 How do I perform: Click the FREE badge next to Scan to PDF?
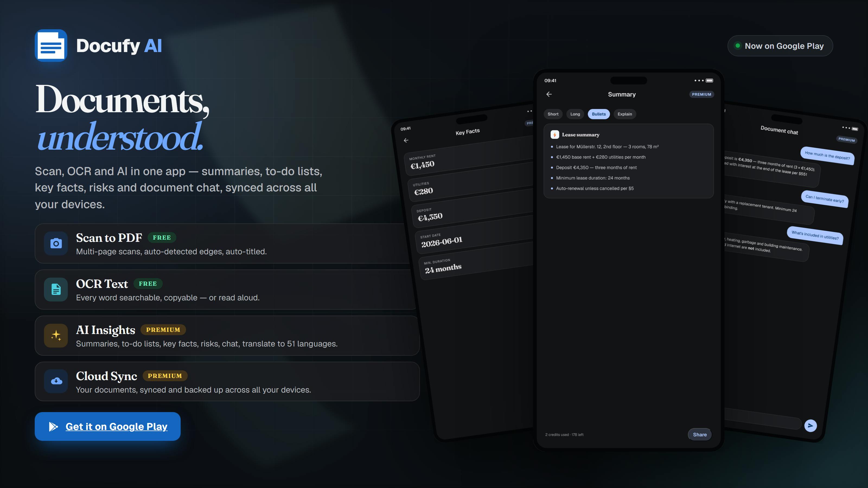coord(162,237)
